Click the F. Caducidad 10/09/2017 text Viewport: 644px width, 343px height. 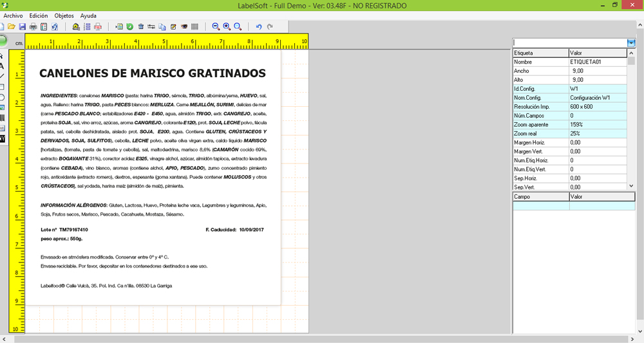click(234, 230)
